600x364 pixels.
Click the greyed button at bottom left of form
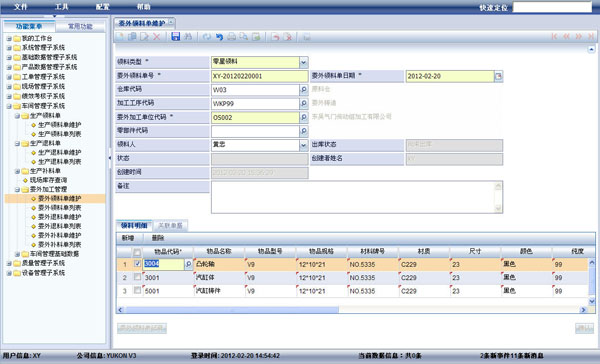(142, 328)
